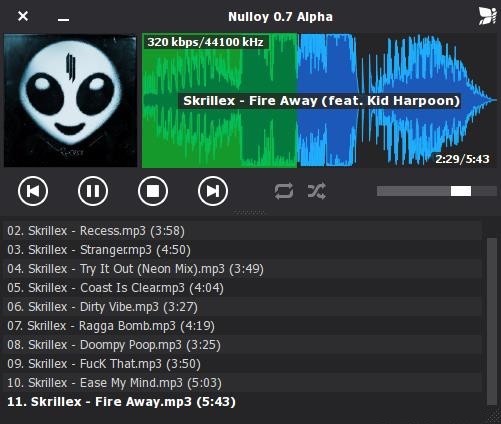Click the Nulloy butterfly logo icon
501x424 pixels.
point(487,16)
